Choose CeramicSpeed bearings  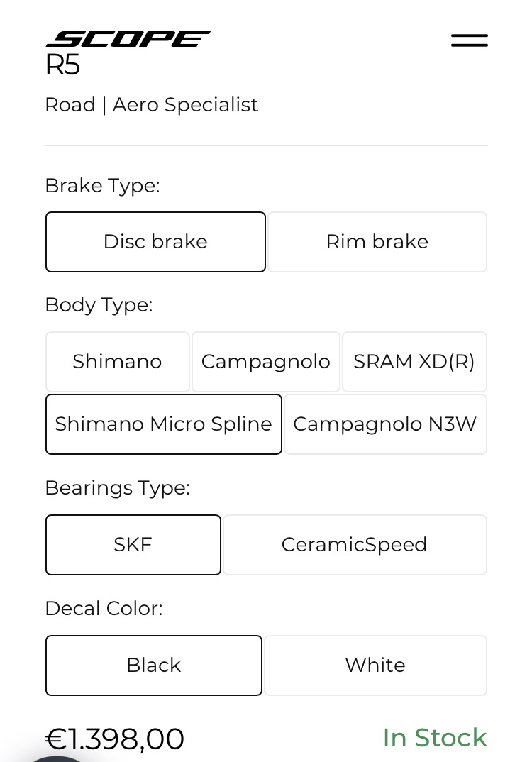pyautogui.click(x=354, y=545)
